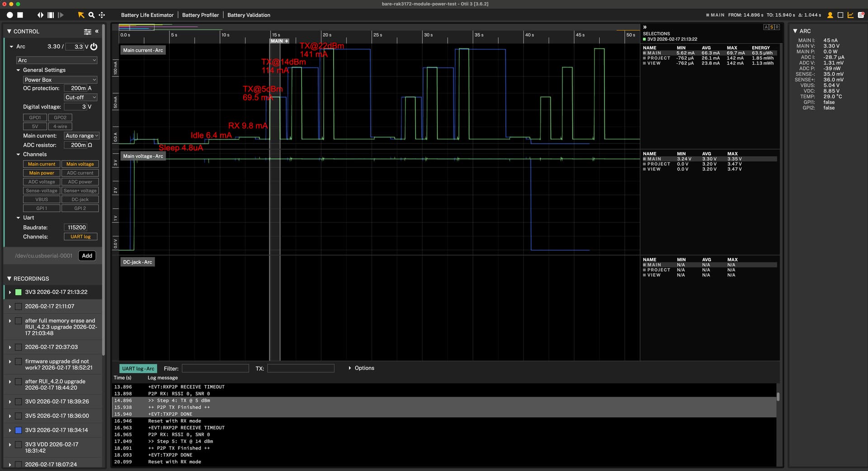868x471 pixels.
Task: Open the Battery Profiler tab
Action: [x=200, y=15]
